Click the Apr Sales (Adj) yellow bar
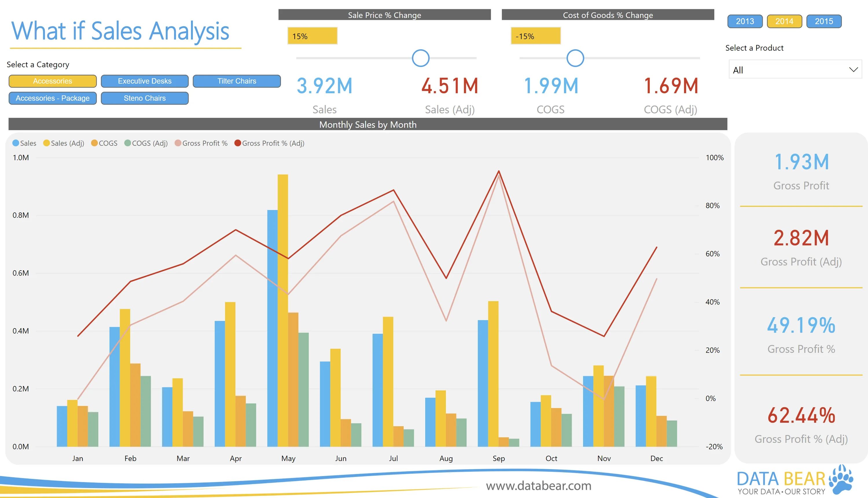 [x=230, y=374]
